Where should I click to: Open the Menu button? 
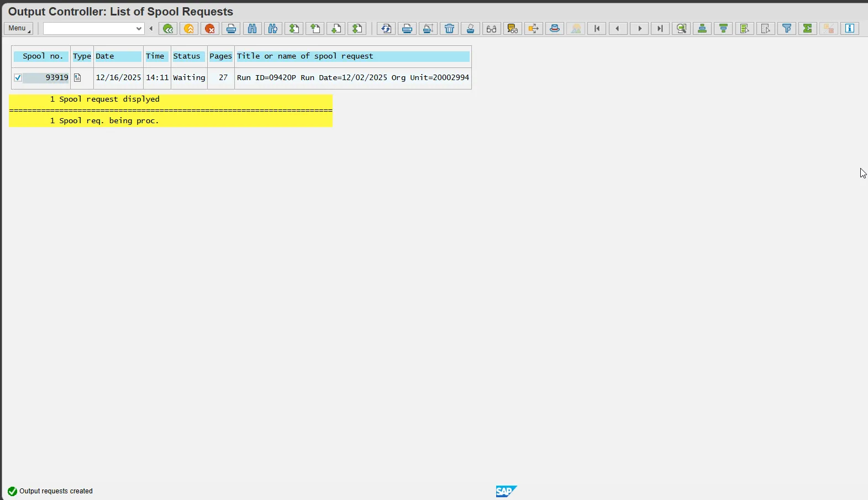(18, 29)
